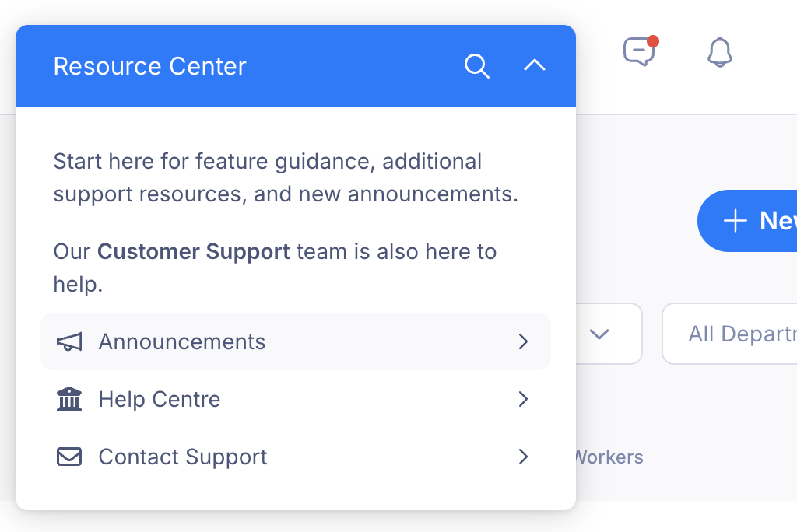This screenshot has width=797, height=532.
Task: Click the Resource Center header title
Action: pyautogui.click(x=150, y=66)
